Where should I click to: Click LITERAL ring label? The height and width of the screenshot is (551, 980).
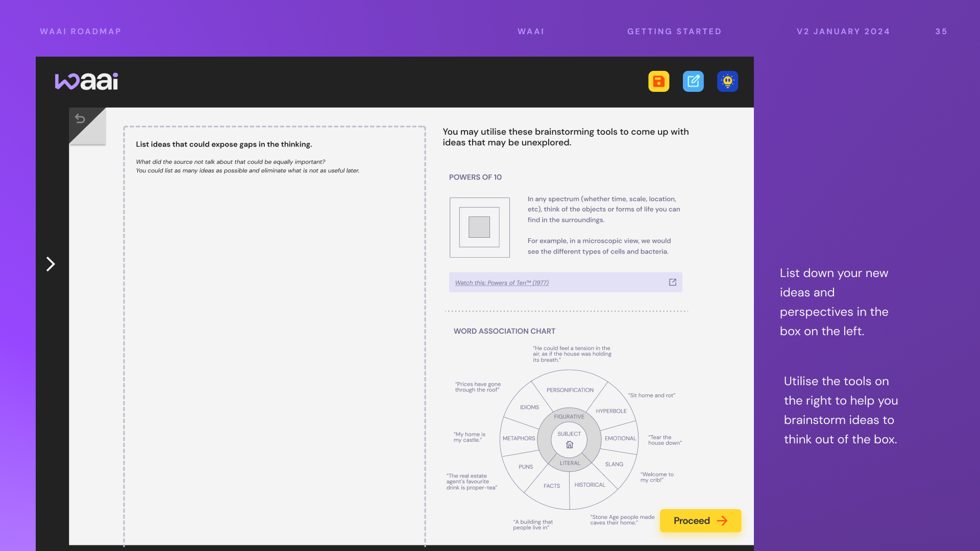(570, 464)
